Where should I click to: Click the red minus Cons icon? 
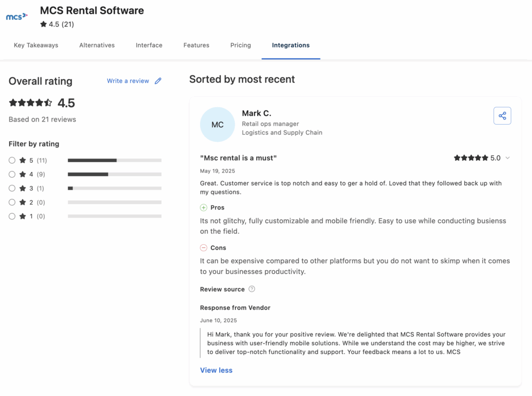[x=204, y=248]
